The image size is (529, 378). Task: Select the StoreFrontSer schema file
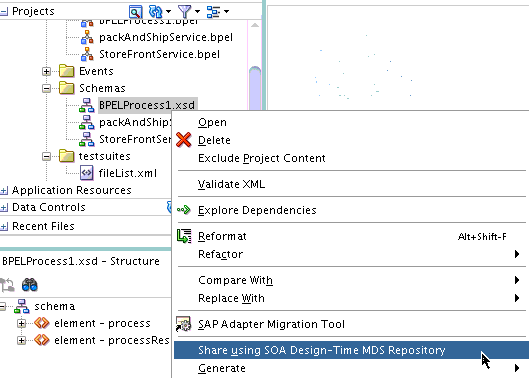(x=135, y=139)
